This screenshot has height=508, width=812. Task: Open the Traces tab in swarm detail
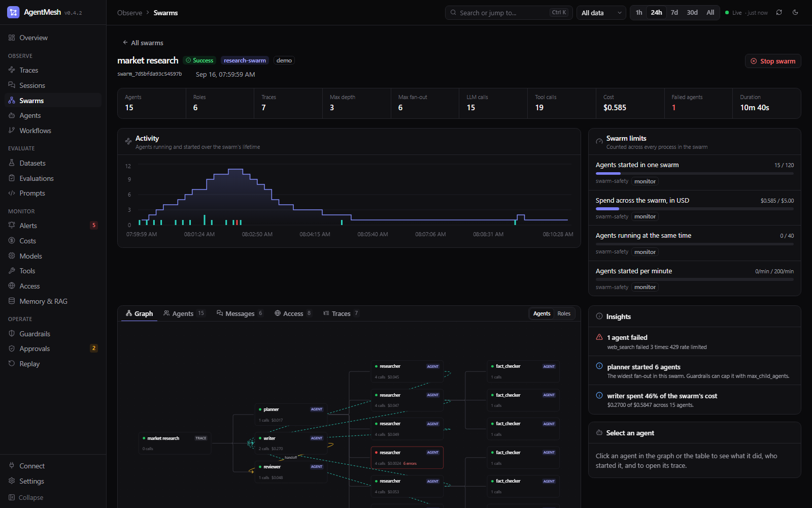[341, 313]
